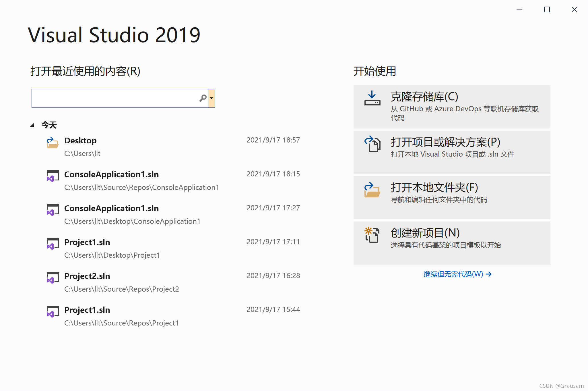Click the path C:\Users\llt\Desktop\ConsoleApplication1
Viewport: 588px width, 391px height.
pyautogui.click(x=132, y=221)
